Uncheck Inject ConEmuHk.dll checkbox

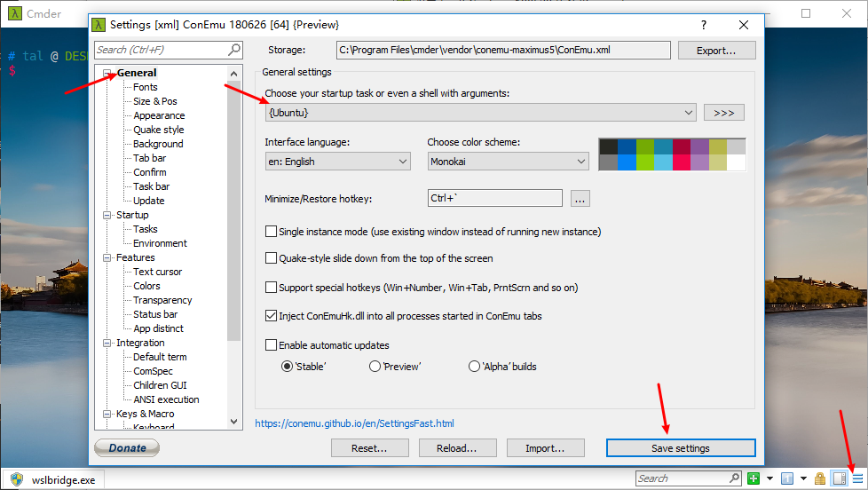(271, 316)
